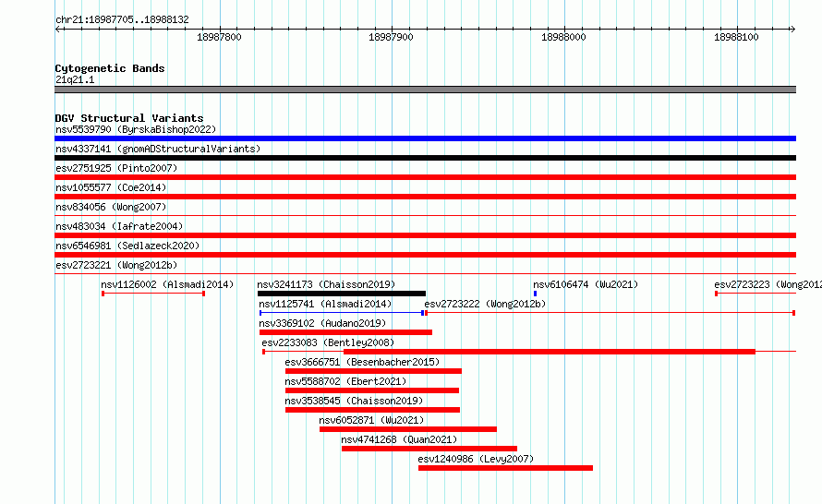Click the Cytogenetic Bands track title
This screenshot has width=822, height=504.
click(110, 68)
